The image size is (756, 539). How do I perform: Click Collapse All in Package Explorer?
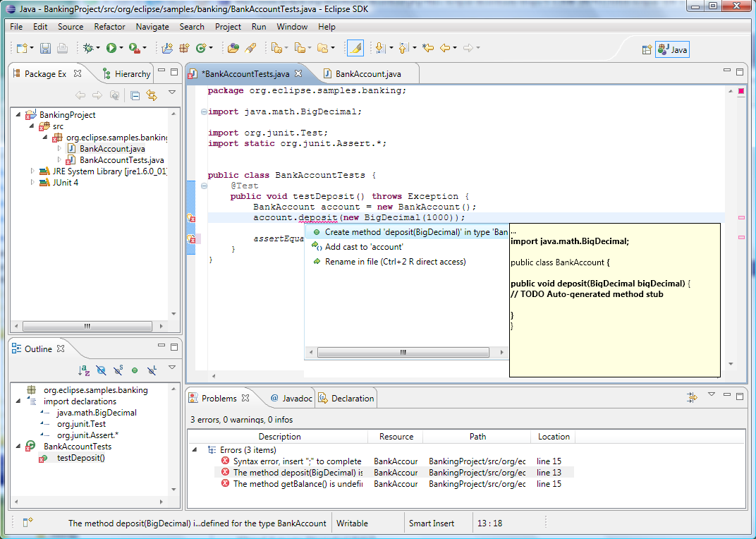coord(135,95)
